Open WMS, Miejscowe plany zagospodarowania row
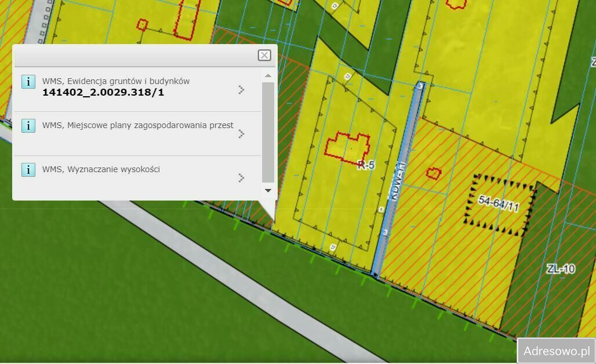The width and height of the screenshot is (596, 364). (137, 133)
